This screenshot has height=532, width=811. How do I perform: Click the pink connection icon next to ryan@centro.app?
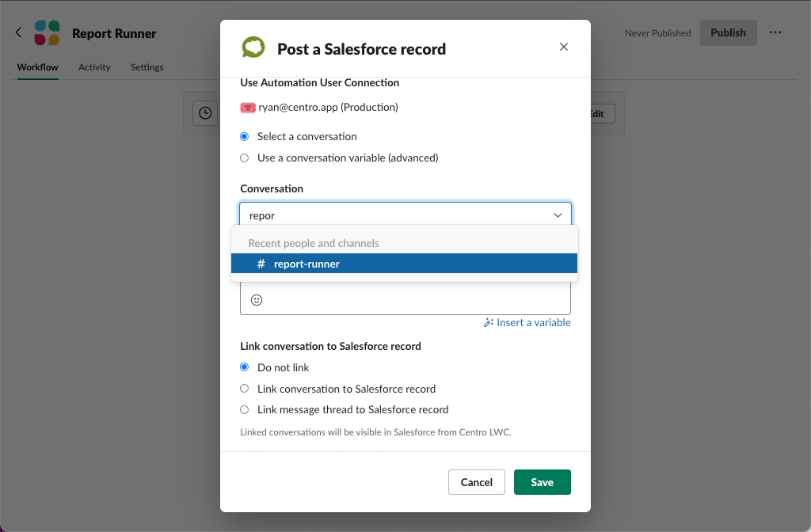[246, 107]
